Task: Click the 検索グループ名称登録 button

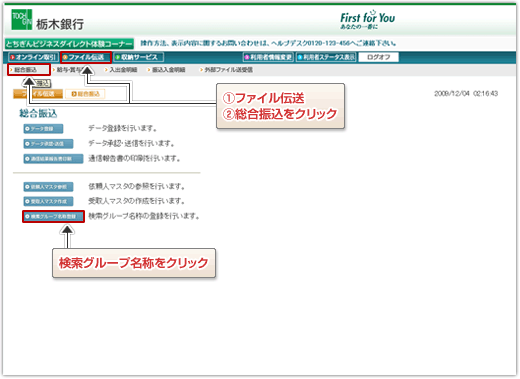Action: 53,217
